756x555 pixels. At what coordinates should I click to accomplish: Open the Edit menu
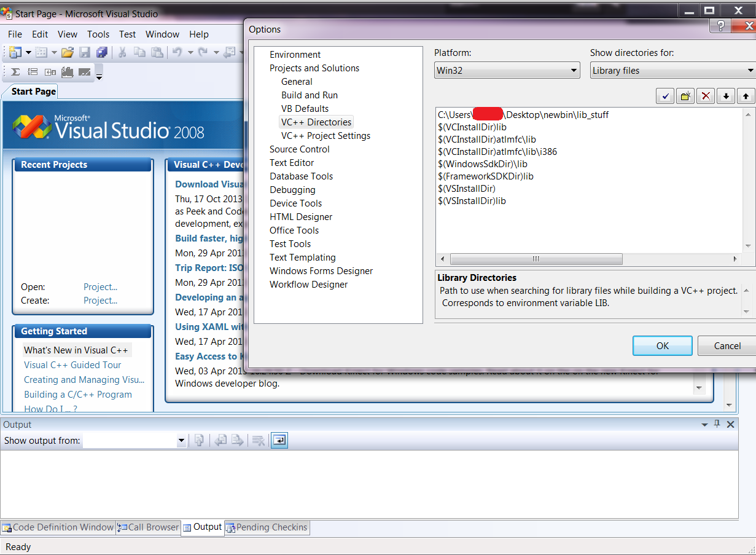40,34
